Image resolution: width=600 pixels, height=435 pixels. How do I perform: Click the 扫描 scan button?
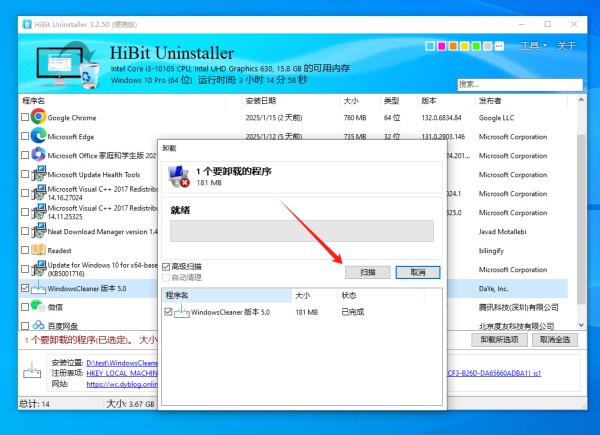(368, 272)
